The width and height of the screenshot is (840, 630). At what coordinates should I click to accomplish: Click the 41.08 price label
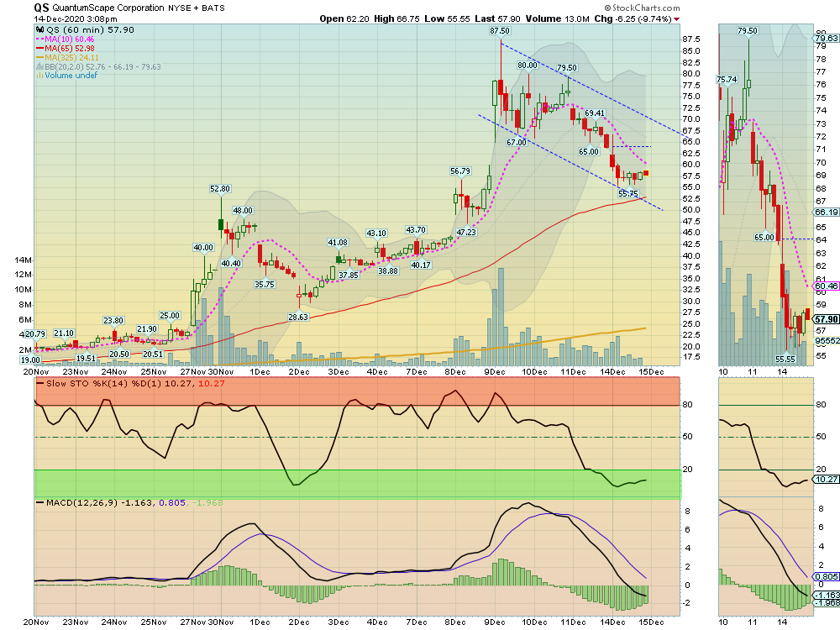tap(338, 243)
